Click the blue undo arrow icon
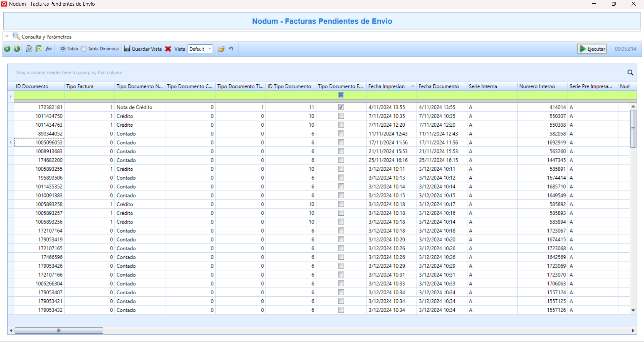The image size is (644, 342). coord(231,49)
